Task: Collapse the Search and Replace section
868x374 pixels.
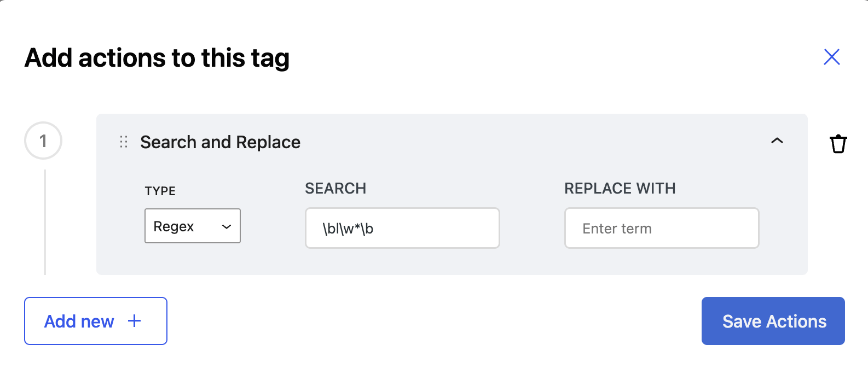Action: pyautogui.click(x=777, y=141)
